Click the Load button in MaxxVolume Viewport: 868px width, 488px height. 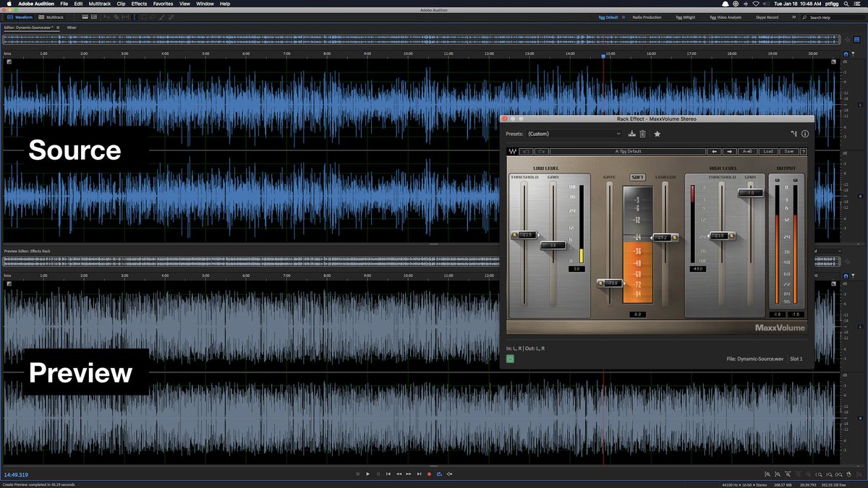point(767,152)
